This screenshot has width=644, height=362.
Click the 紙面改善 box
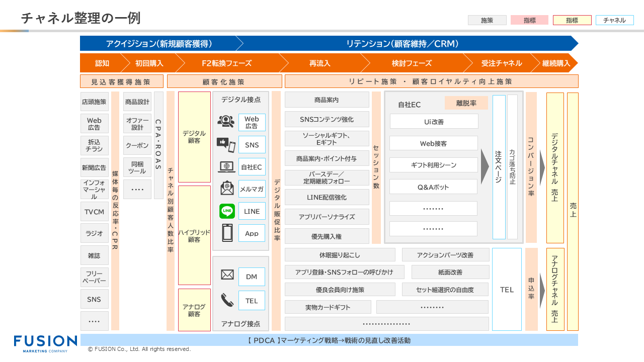(x=450, y=272)
